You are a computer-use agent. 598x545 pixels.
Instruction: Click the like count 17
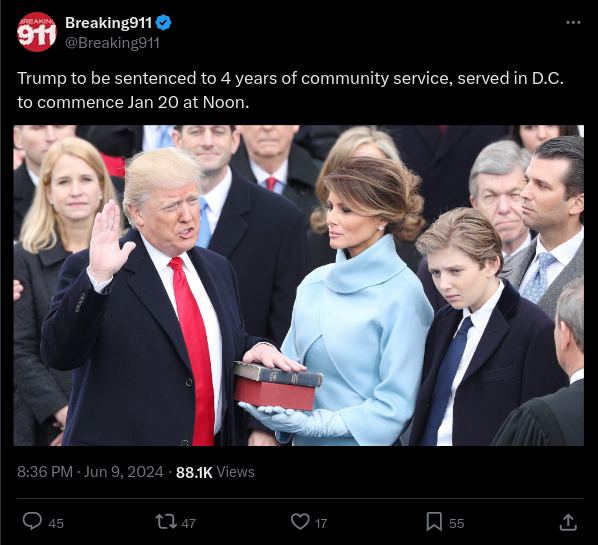[321, 523]
